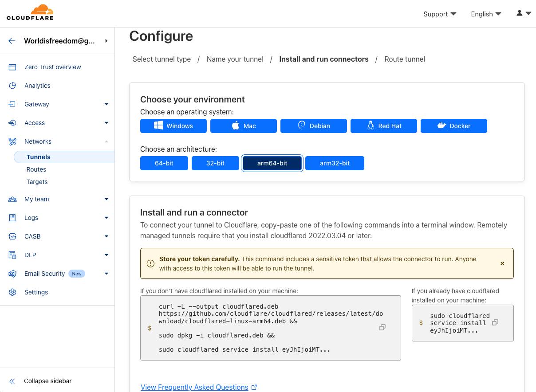Collapse the Networks menu
The width and height of the screenshot is (536, 392).
coord(106,141)
